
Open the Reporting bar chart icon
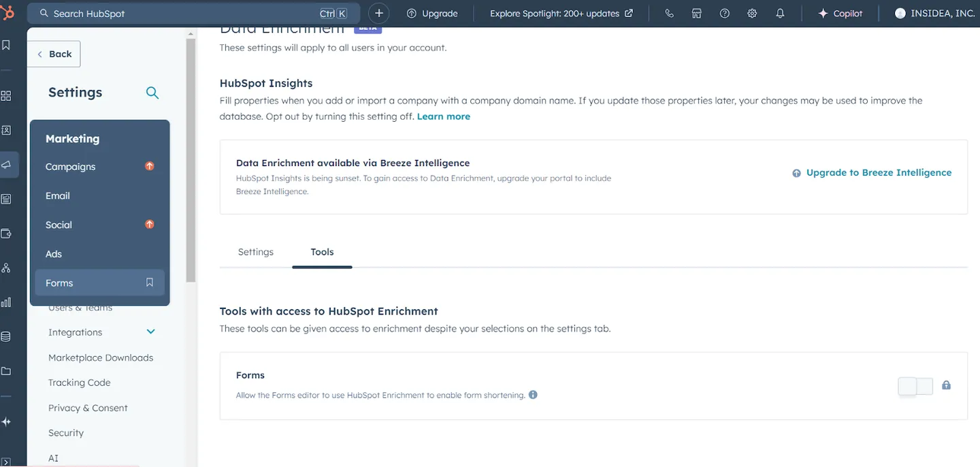click(x=6, y=302)
